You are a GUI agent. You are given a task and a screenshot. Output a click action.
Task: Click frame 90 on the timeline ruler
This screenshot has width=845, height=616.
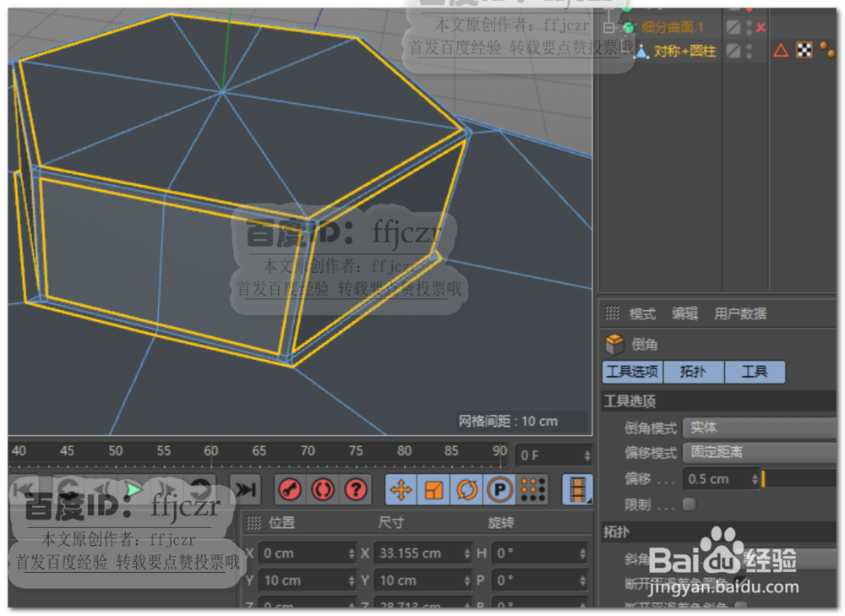(x=499, y=450)
